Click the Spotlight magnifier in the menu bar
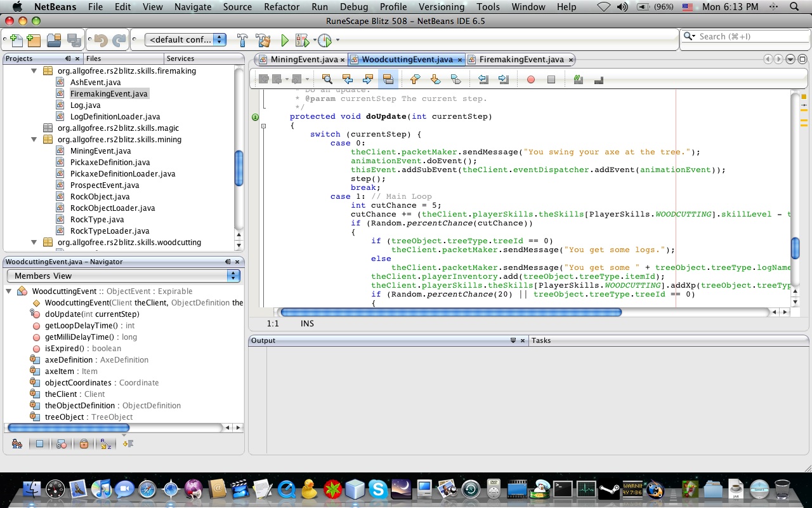The width and height of the screenshot is (812, 508). tap(795, 7)
